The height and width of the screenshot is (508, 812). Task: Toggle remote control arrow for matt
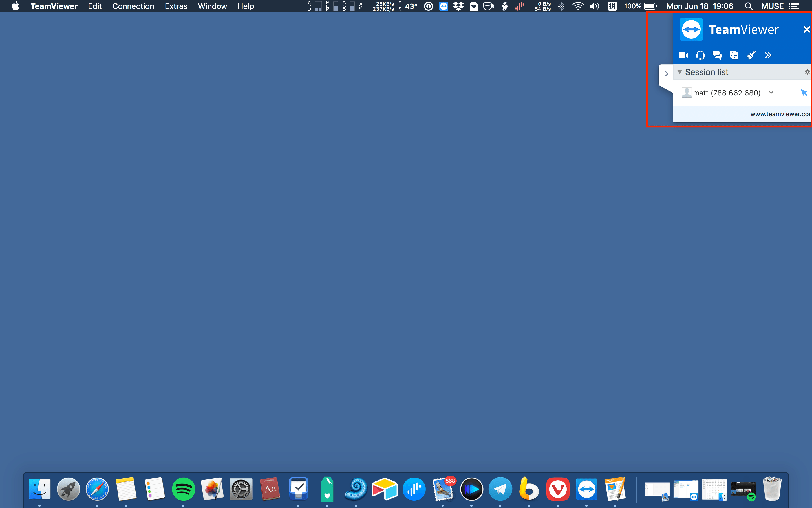point(804,92)
